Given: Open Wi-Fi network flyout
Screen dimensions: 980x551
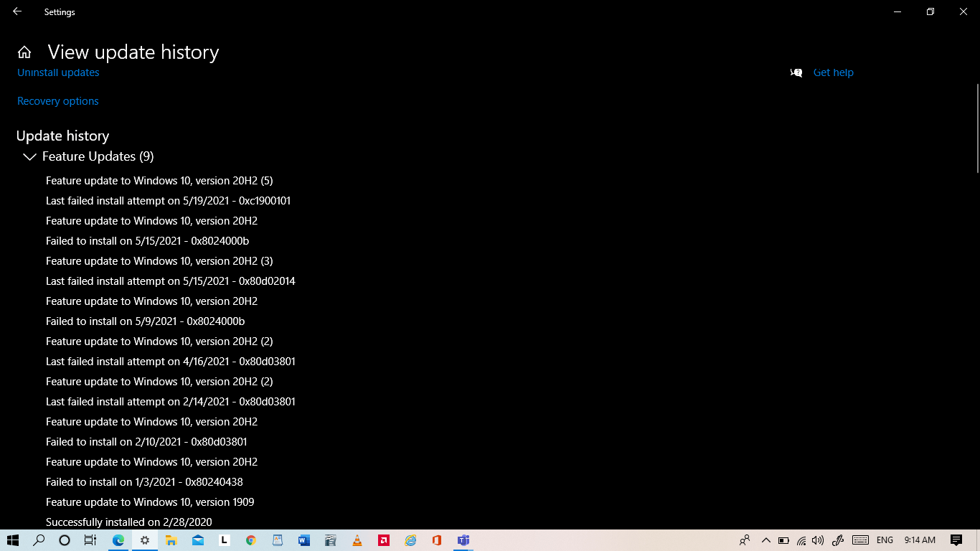Looking at the screenshot, I should 801,540.
